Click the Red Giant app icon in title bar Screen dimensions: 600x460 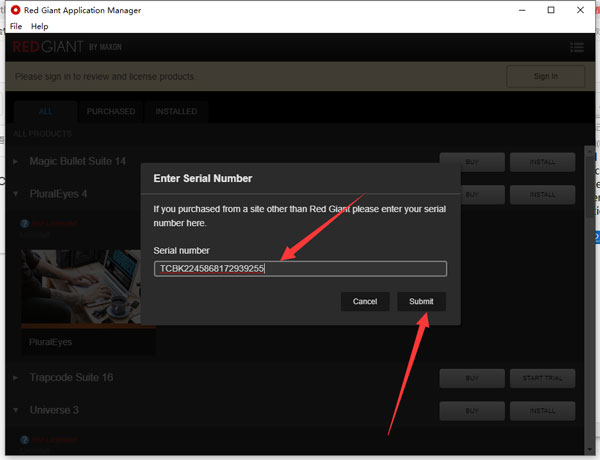pos(15,10)
